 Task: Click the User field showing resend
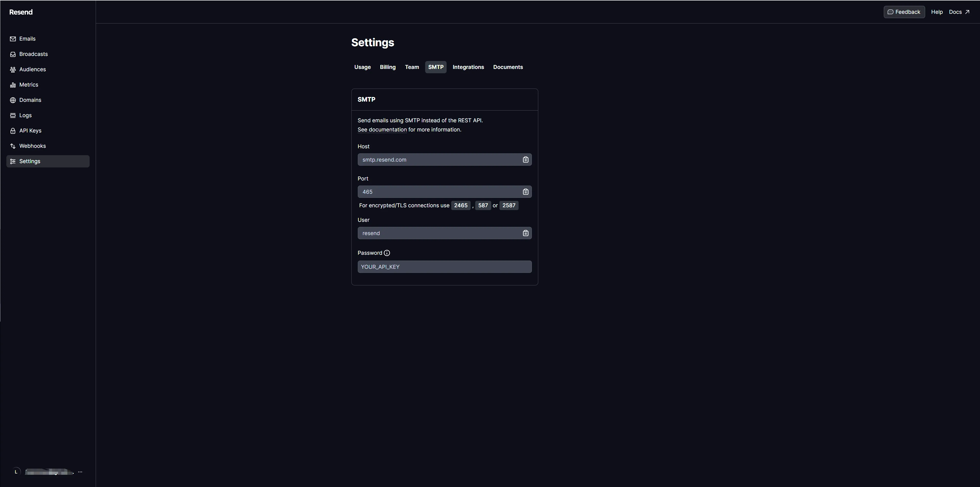[444, 233]
